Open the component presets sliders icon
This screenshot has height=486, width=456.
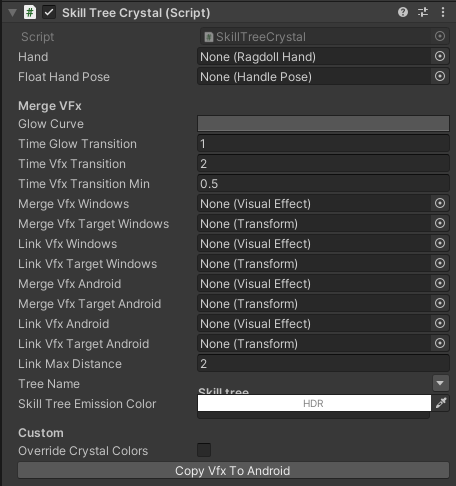(423, 12)
